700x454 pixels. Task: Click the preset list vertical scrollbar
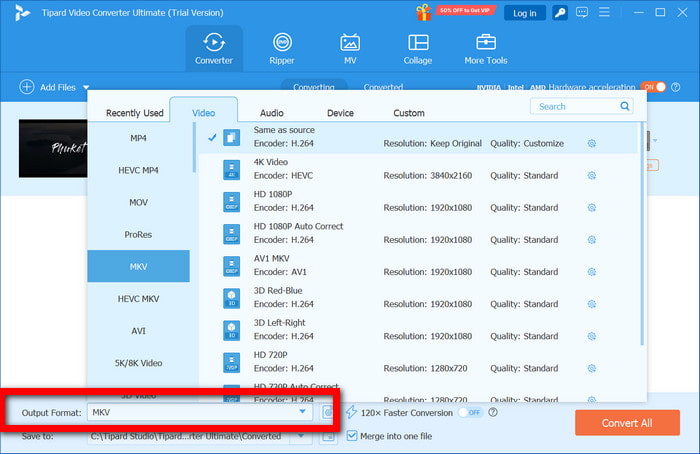[642, 233]
